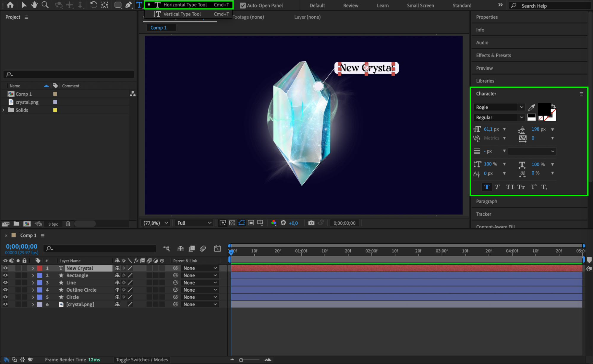Open the Character panel menu
The image size is (593, 364).
click(x=581, y=94)
